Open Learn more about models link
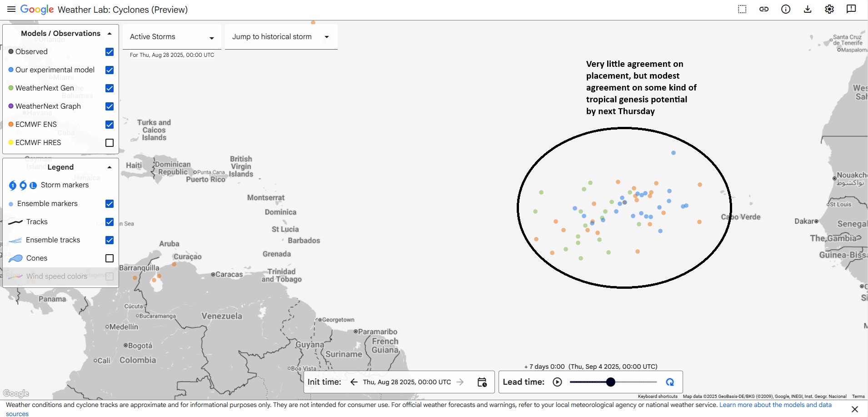 coord(775,405)
